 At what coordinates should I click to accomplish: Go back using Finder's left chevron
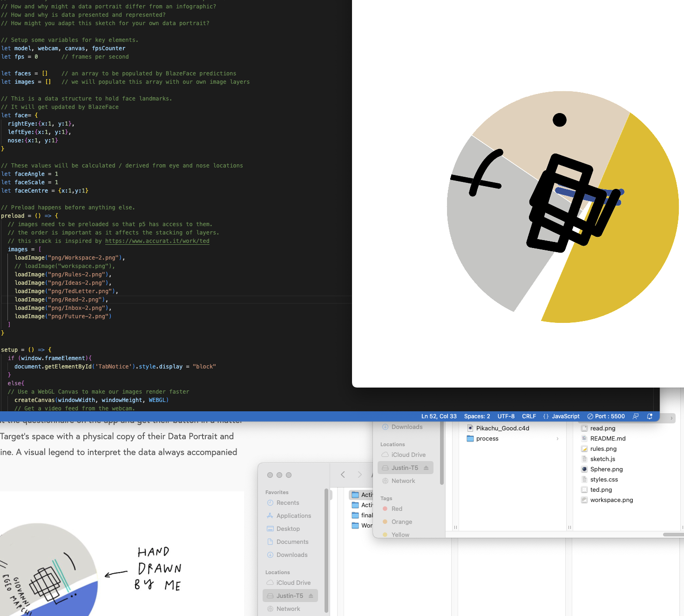point(343,475)
